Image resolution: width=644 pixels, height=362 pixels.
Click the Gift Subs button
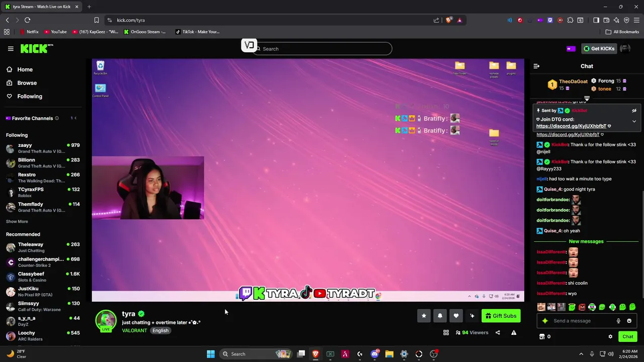tap(501, 316)
